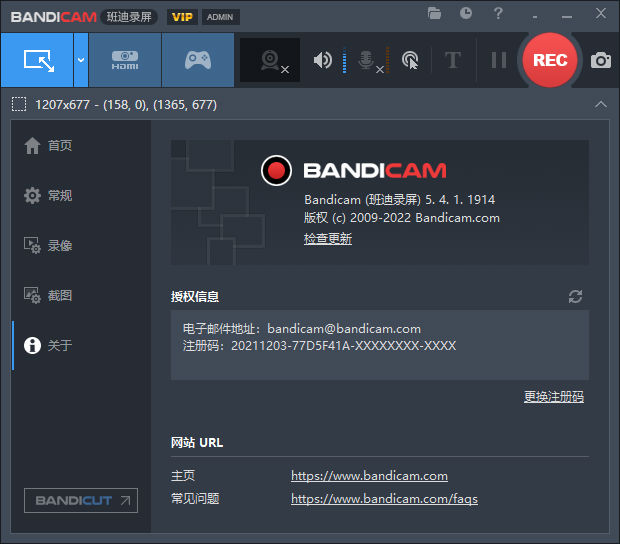Click the home icon in the sidebar
Screen dimensions: 620x544
(x=32, y=145)
